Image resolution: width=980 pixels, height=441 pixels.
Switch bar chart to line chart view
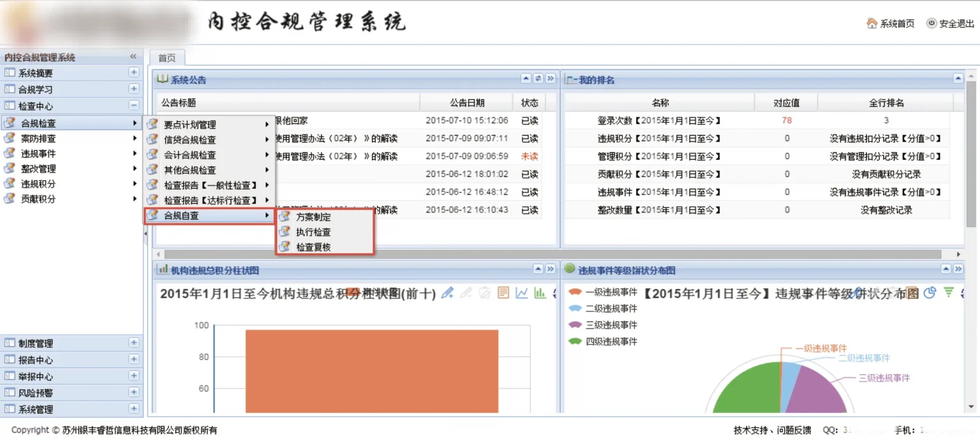point(522,293)
